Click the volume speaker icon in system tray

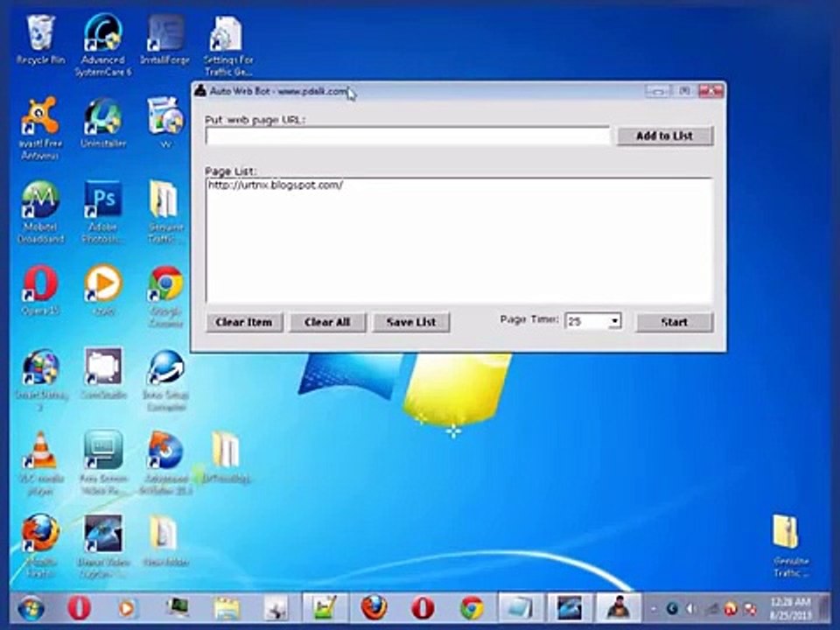(690, 609)
